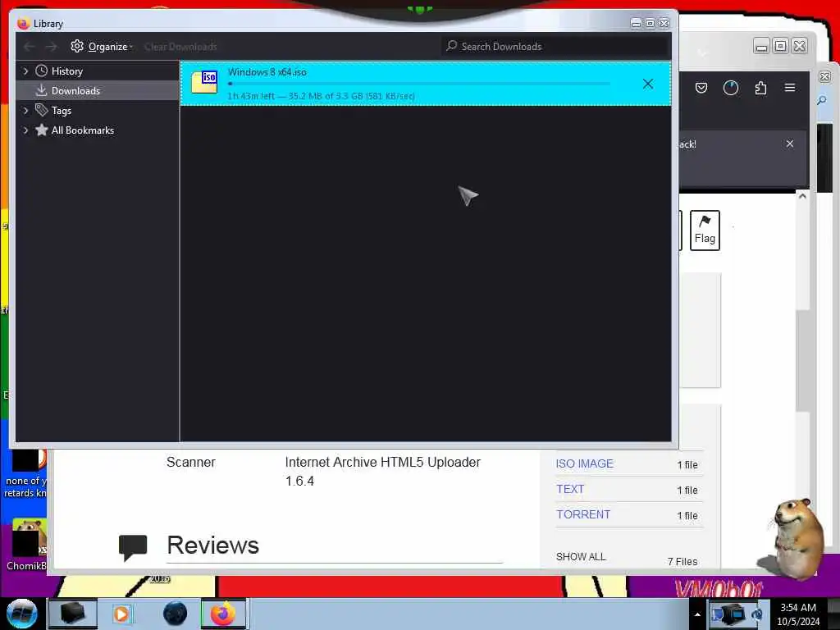Click the Flag button on archive page
Viewport: 840px width, 630px height.
[705, 231]
